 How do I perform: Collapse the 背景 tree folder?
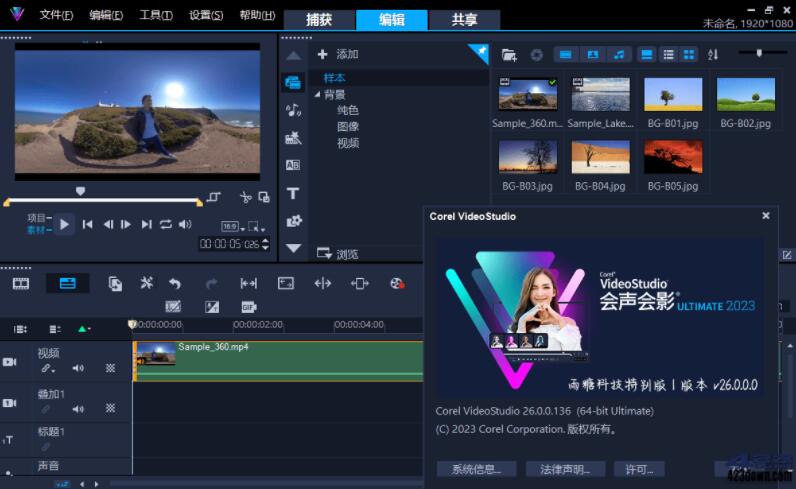(318, 94)
